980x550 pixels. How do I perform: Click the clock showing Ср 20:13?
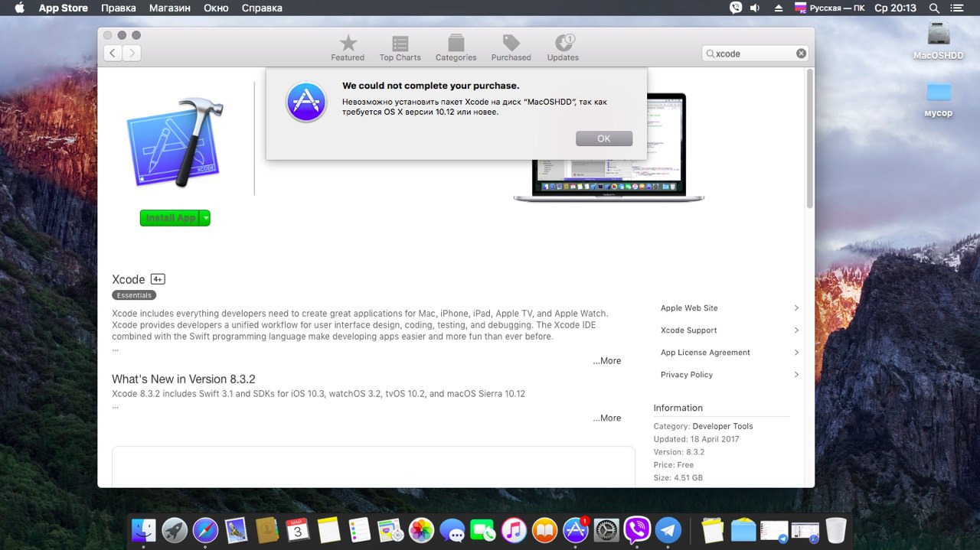(895, 8)
